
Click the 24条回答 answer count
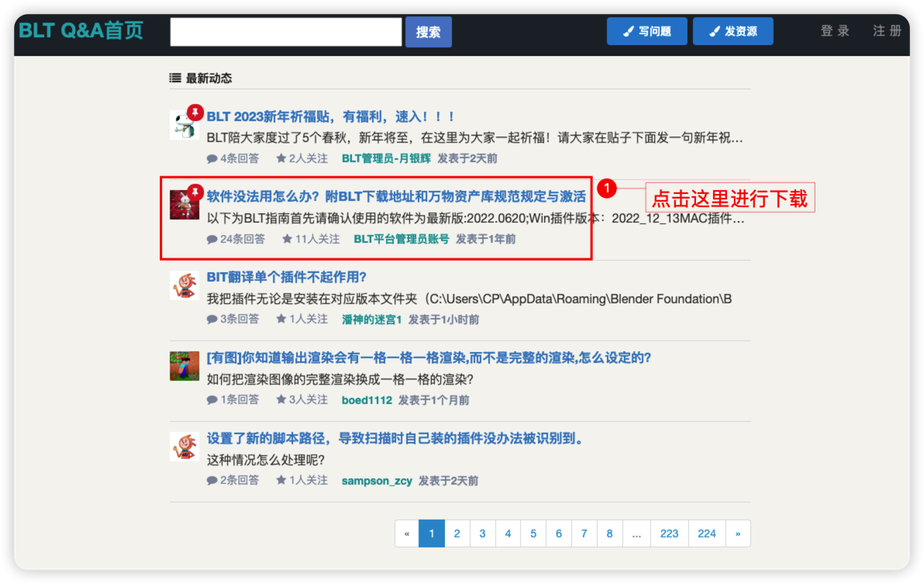242,239
